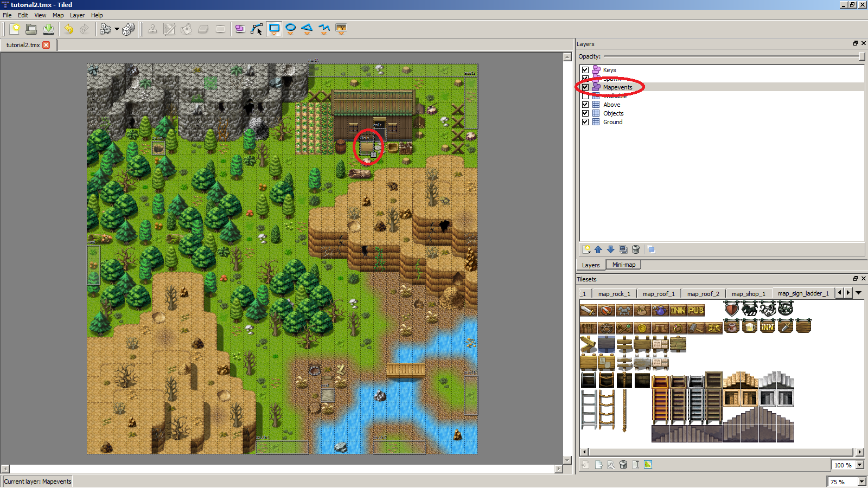Switch to the Layers tab
This screenshot has width=868, height=488.
tap(591, 265)
